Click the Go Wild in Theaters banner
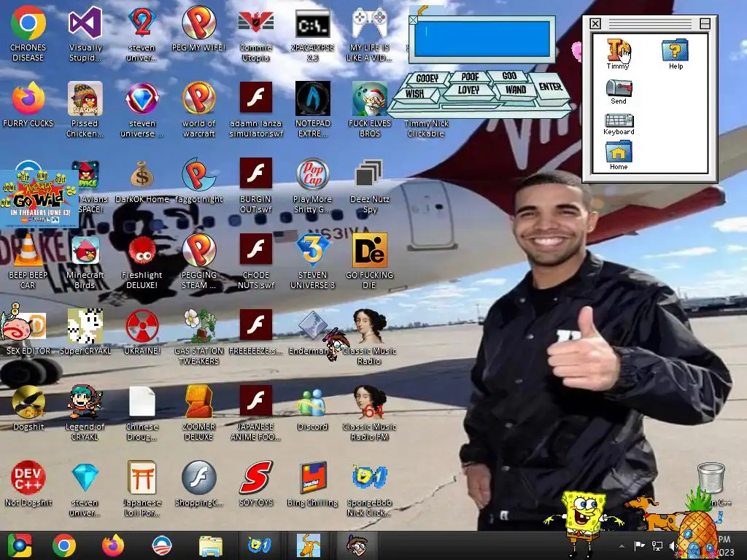 (39, 198)
